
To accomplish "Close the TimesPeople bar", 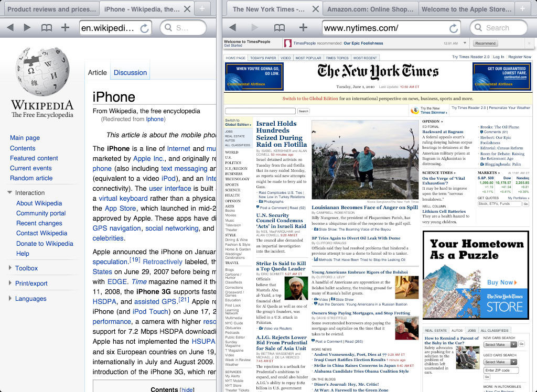I will coord(529,43).
